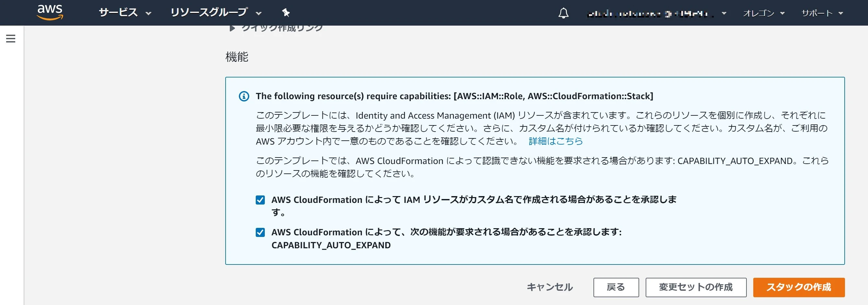Click the スタックの作成 button
The height and width of the screenshot is (305, 868).
[x=799, y=287]
